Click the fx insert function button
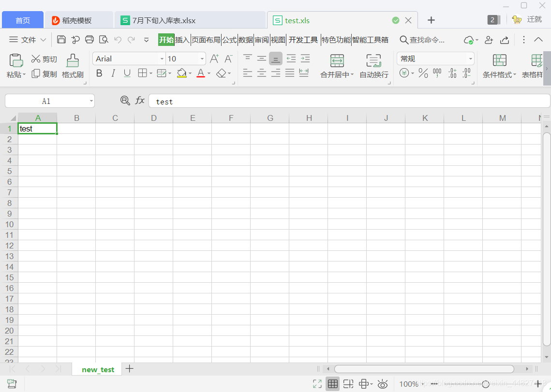 [140, 101]
